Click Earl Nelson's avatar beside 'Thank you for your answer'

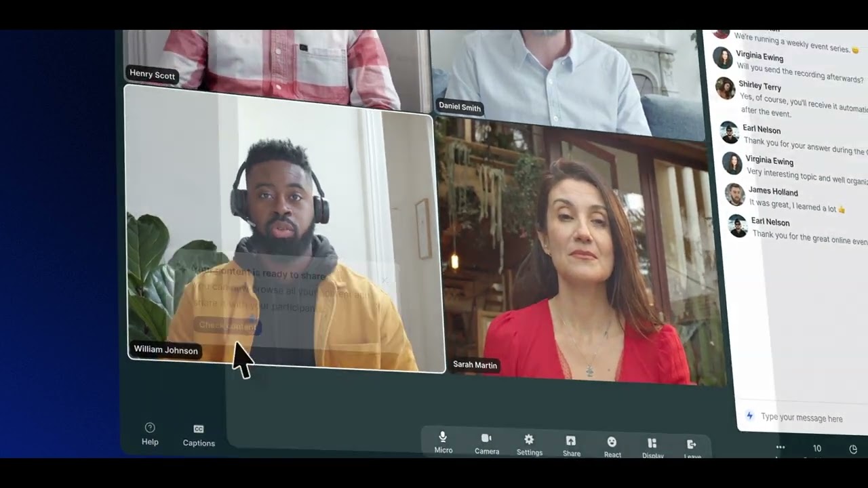[729, 132]
